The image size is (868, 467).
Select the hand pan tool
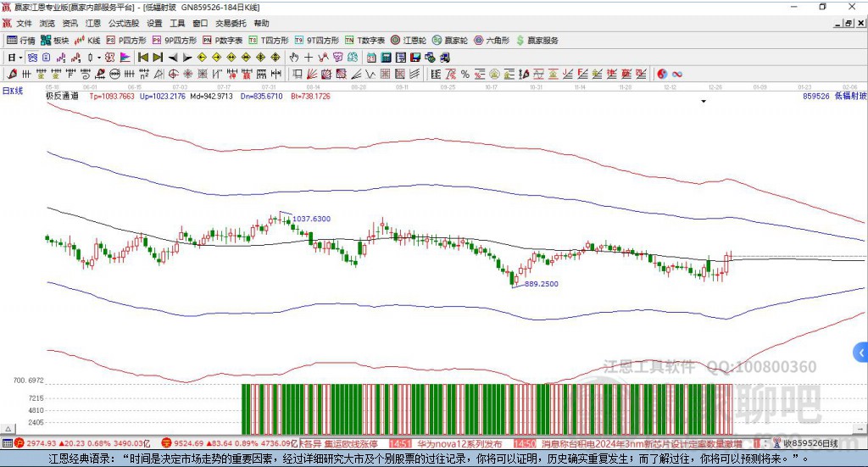[x=294, y=58]
